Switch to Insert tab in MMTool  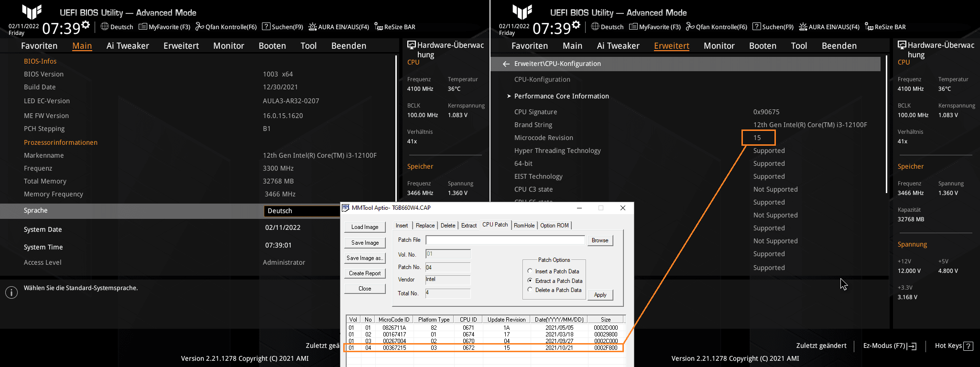402,226
